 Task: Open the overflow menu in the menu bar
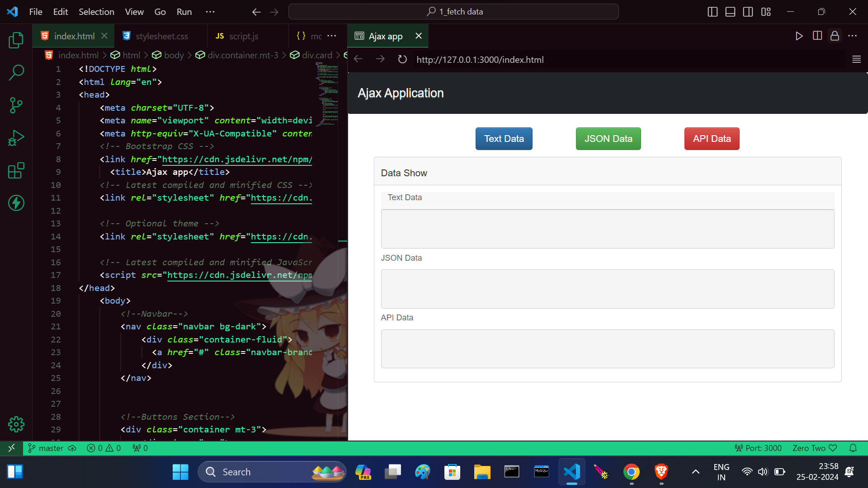pyautogui.click(x=210, y=12)
